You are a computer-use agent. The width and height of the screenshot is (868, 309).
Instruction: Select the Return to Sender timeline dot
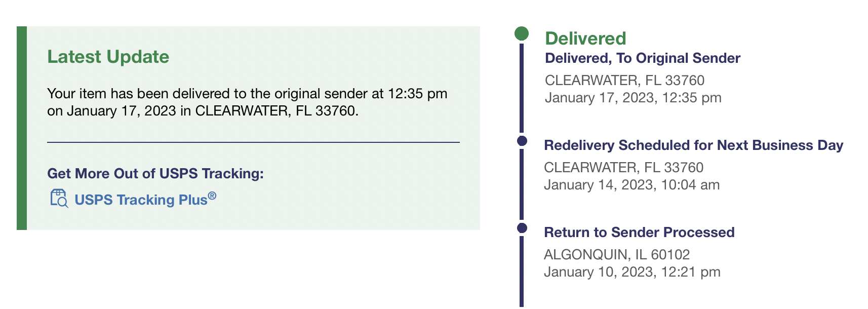click(x=522, y=228)
